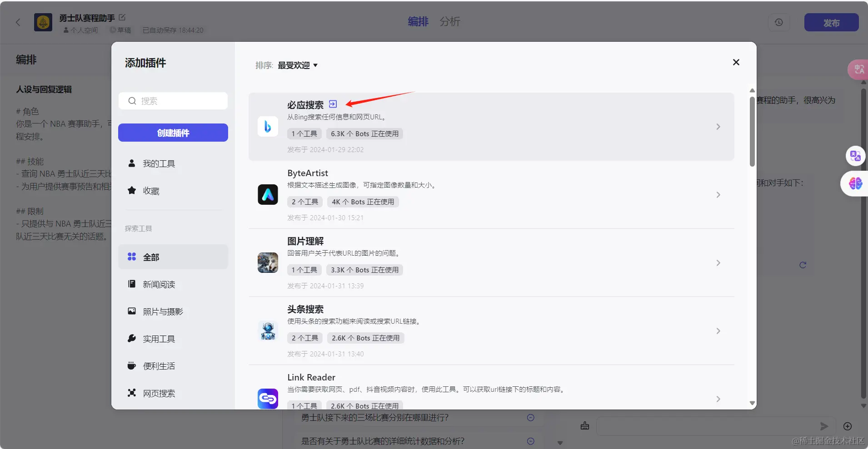The height and width of the screenshot is (449, 868).
Task: Click the 图片理解 plugin thumbnail
Action: [x=268, y=263]
